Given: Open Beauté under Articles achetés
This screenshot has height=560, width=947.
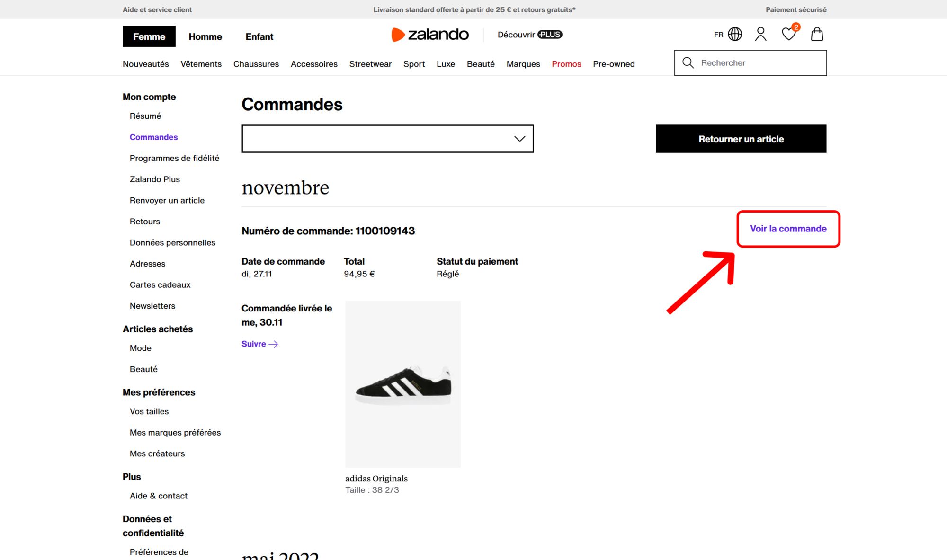Looking at the screenshot, I should pyautogui.click(x=143, y=369).
